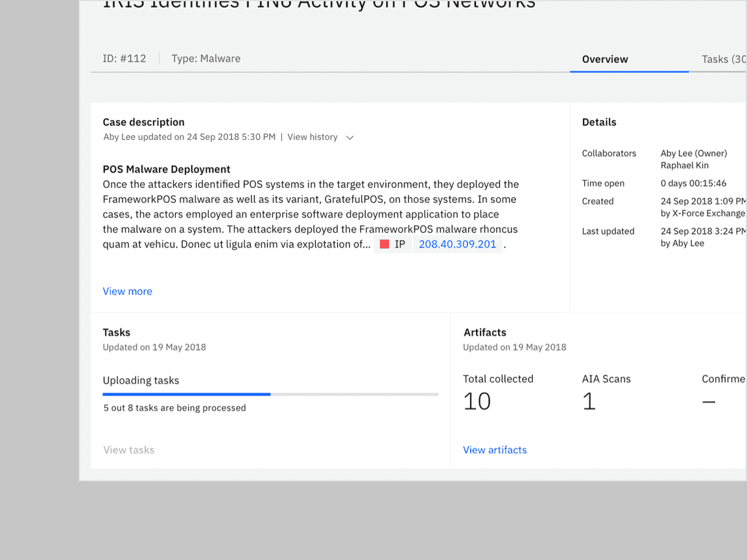The height and width of the screenshot is (560, 747).
Task: Click the red IP indicator square
Action: tap(384, 244)
